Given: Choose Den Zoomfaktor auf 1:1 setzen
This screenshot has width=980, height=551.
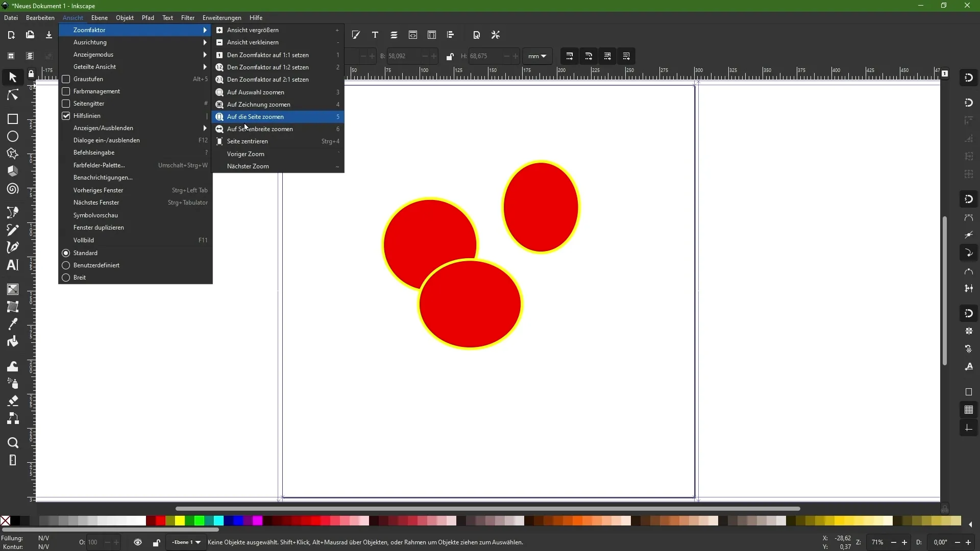Looking at the screenshot, I should click(278, 55).
